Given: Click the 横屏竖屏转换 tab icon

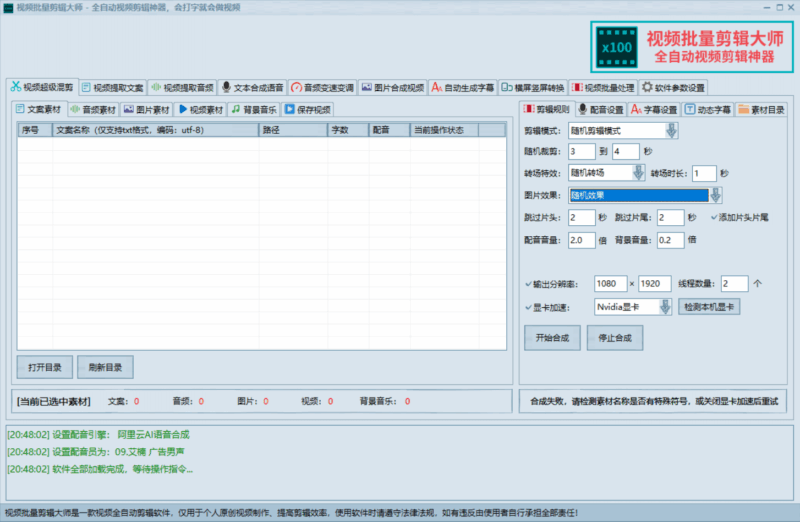Looking at the screenshot, I should pyautogui.click(x=507, y=88).
